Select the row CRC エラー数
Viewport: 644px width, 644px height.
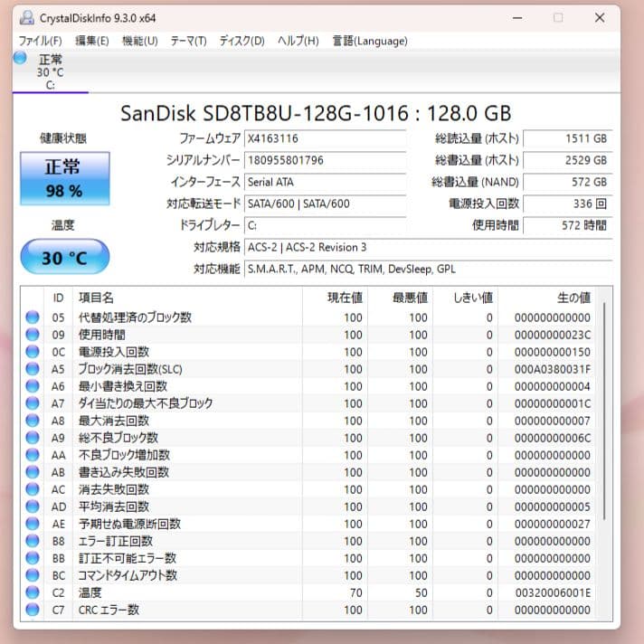point(308,610)
